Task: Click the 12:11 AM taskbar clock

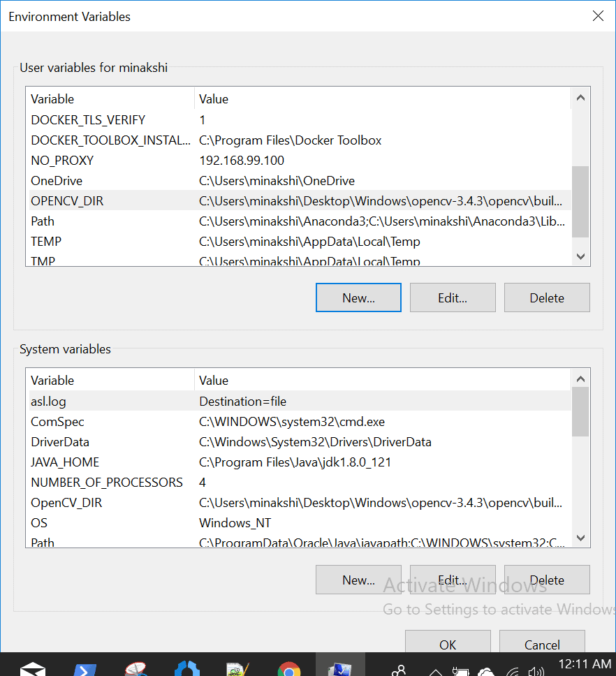Action: point(585,664)
